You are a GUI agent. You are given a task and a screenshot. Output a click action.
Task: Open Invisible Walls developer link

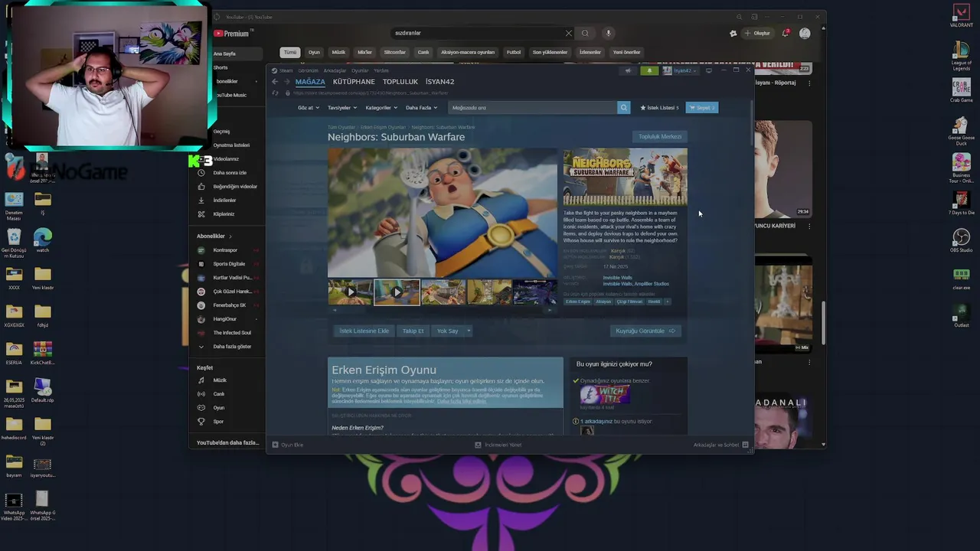(618, 278)
